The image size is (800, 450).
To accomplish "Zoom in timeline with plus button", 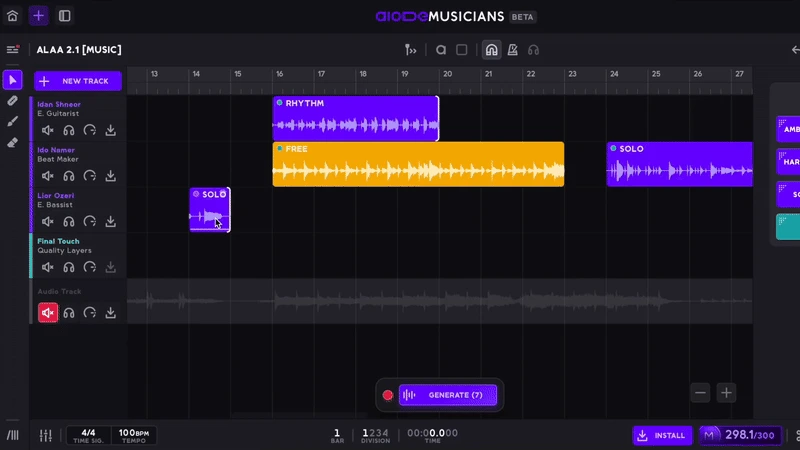I will pos(727,393).
